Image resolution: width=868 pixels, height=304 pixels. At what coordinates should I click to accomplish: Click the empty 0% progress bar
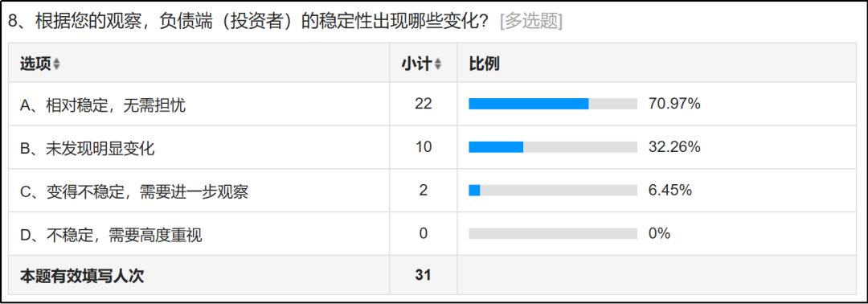pos(552,233)
